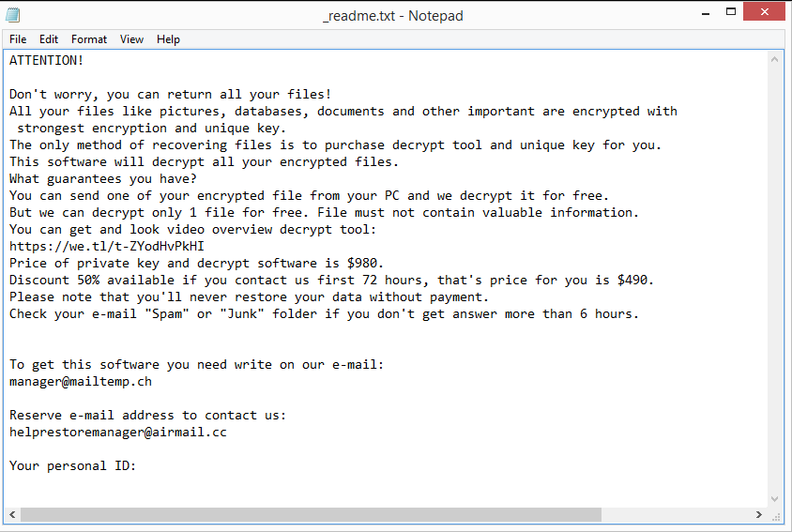This screenshot has height=532, width=792.
Task: Click the horizontal scrollbar thumb
Action: point(311,514)
